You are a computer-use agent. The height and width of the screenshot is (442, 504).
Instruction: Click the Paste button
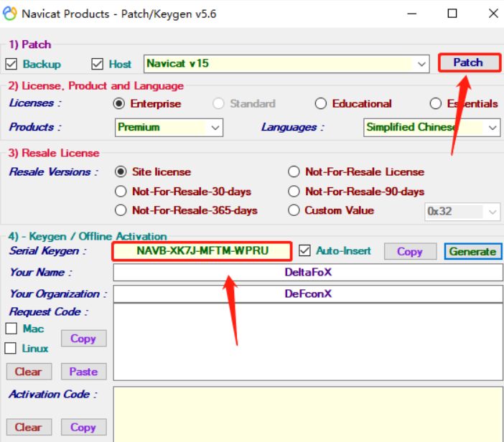[x=83, y=372]
